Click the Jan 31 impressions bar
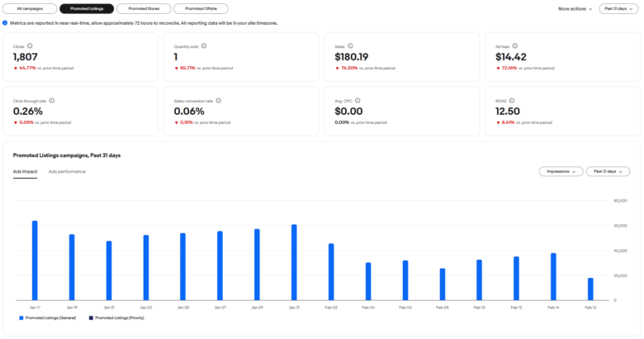This screenshot has width=644, height=339. pos(294,261)
